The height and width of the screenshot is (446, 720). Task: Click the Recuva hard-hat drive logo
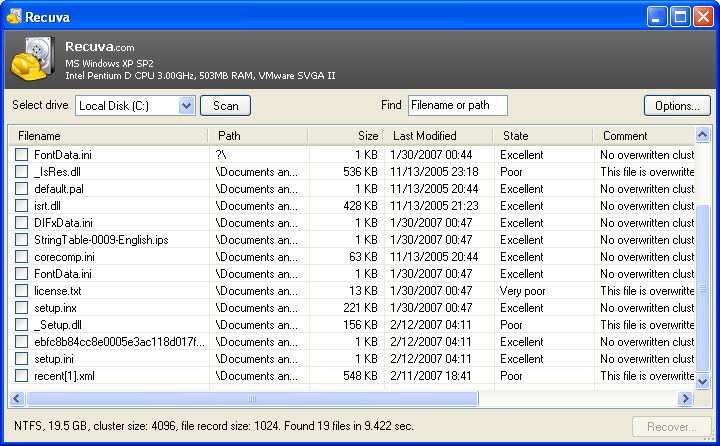pos(32,59)
